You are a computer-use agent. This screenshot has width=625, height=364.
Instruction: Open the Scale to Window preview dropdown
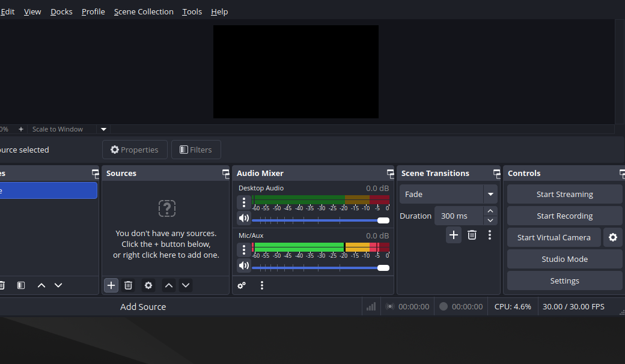click(x=103, y=129)
